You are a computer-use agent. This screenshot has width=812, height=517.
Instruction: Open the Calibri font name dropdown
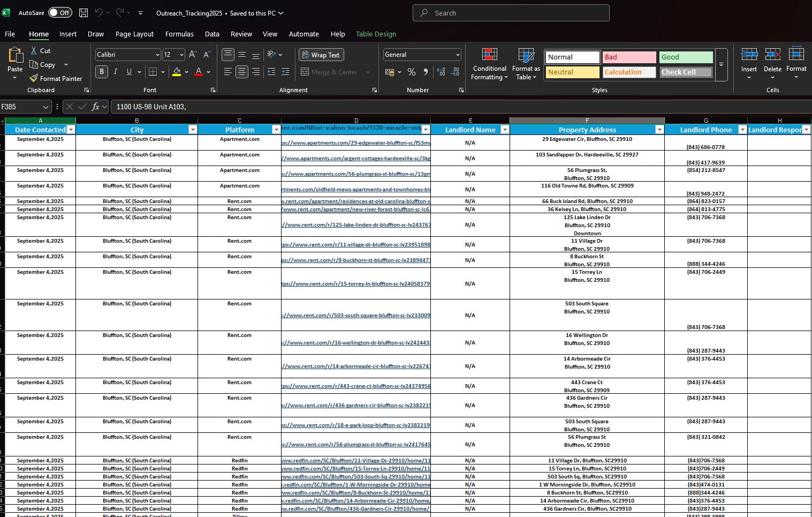[157, 55]
